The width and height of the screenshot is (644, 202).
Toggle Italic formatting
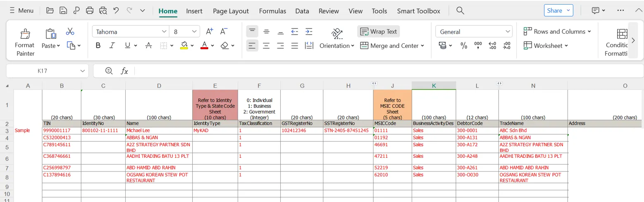(x=112, y=45)
